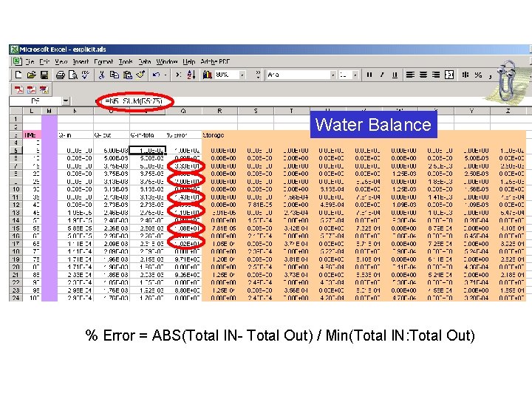Image resolution: width=532 pixels, height=399 pixels.
Task: Open the Tools menu
Action: coord(126,62)
